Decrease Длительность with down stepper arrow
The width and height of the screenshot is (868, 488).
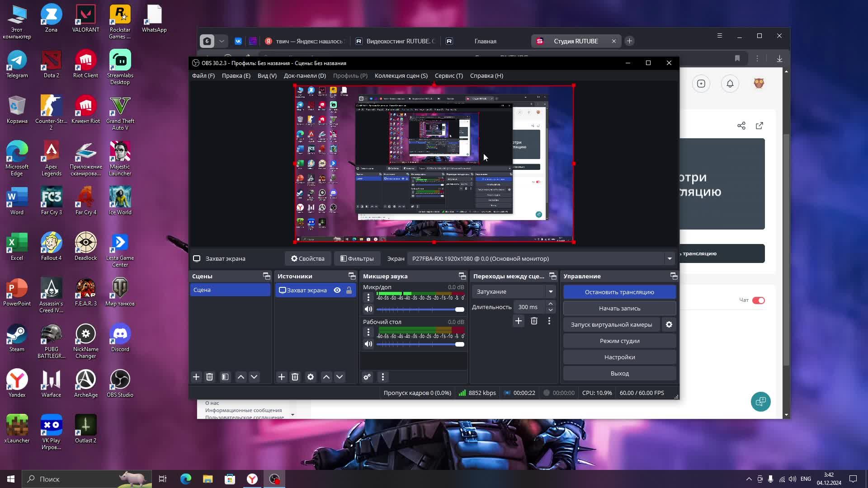pyautogui.click(x=551, y=310)
